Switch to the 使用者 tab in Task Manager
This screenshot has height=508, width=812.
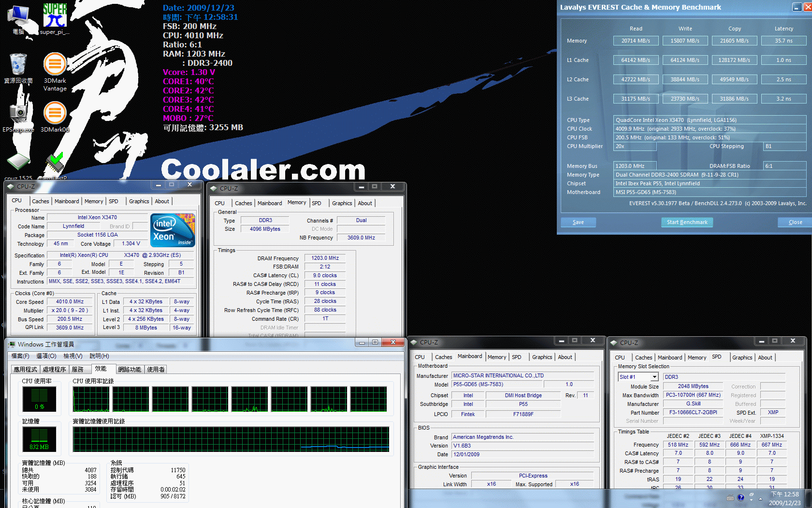(x=156, y=370)
